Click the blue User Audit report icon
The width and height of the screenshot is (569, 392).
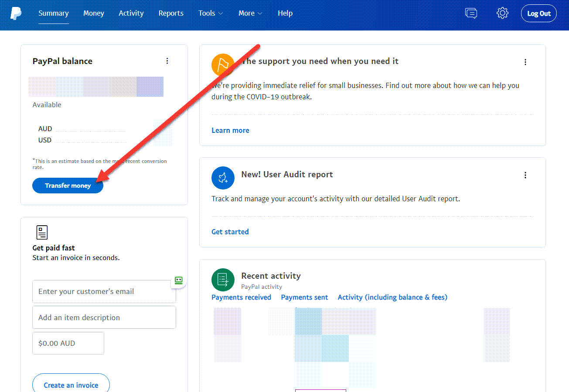coord(223,178)
